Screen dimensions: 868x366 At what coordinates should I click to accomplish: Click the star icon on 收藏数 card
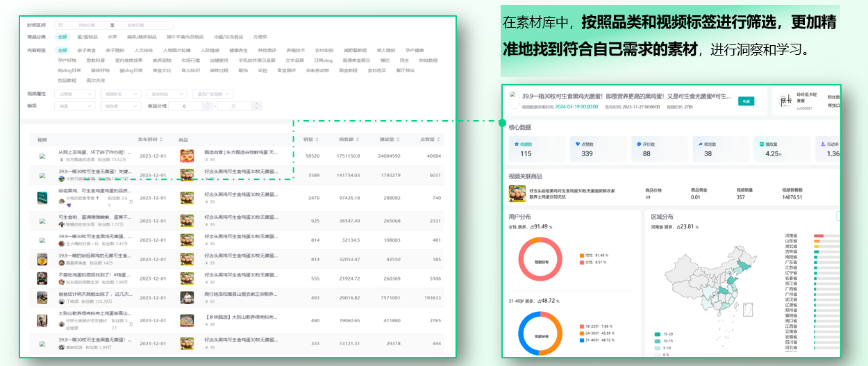(516, 143)
